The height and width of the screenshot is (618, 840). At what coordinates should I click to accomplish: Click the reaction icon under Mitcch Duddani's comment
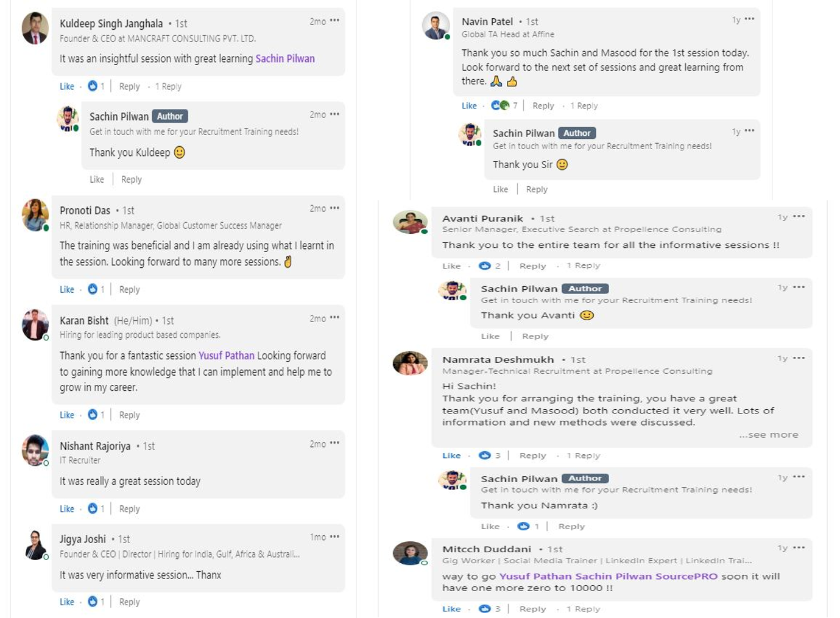(x=485, y=608)
